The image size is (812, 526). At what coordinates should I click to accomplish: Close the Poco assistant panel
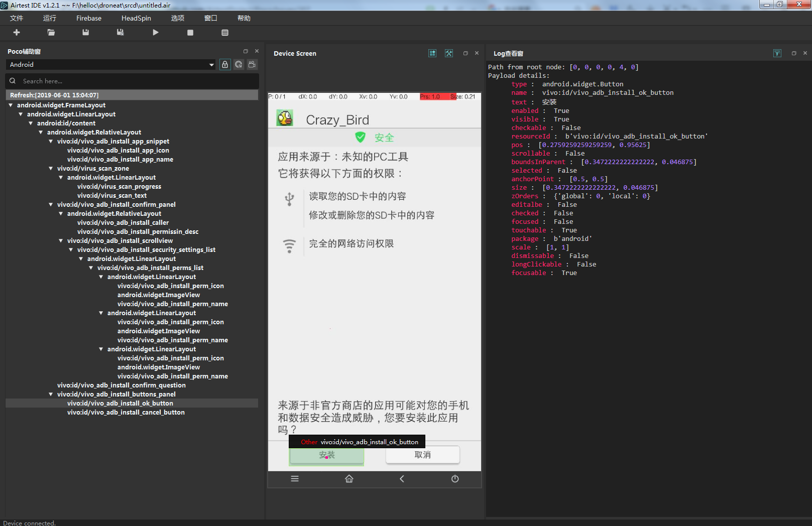tap(257, 51)
